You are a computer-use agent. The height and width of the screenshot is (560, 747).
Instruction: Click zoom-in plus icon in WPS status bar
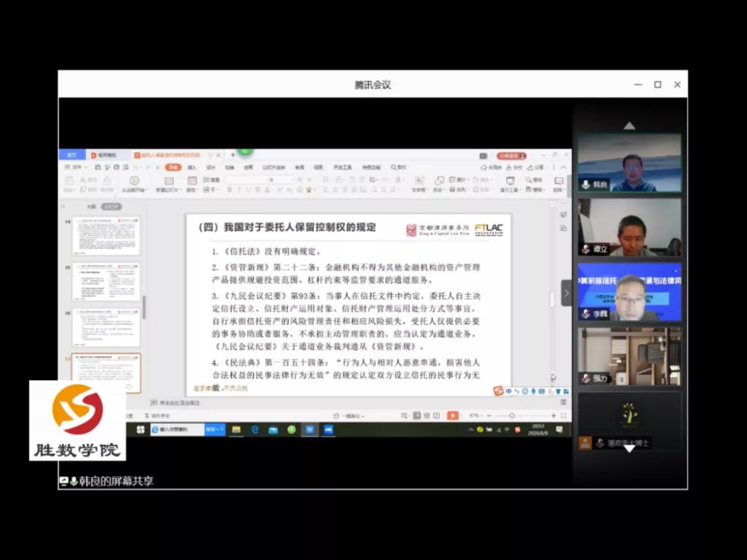[x=553, y=416]
